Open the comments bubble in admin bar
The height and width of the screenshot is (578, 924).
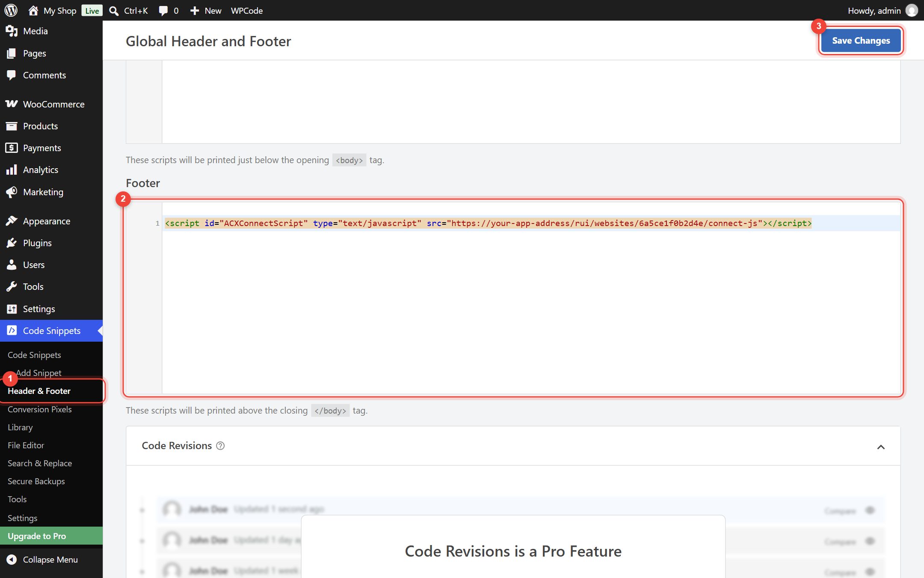coord(163,10)
